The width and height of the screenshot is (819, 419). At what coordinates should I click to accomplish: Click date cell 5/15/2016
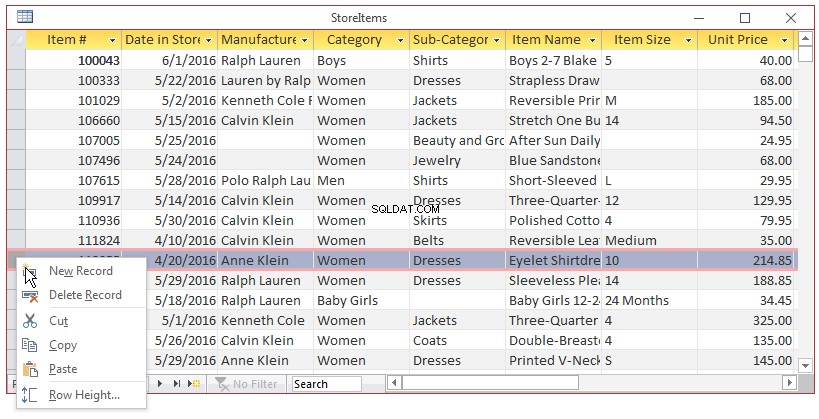pyautogui.click(x=169, y=121)
